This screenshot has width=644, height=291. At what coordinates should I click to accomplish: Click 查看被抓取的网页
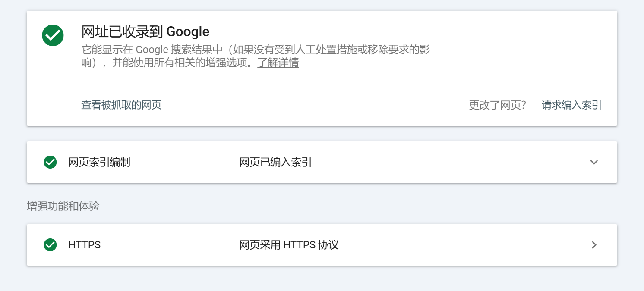[121, 105]
